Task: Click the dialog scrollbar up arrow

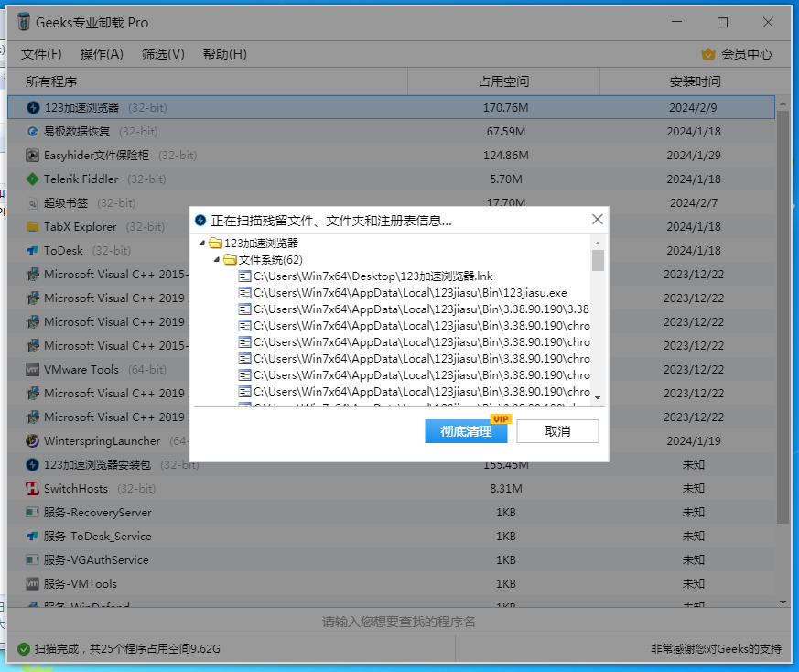Action: point(598,244)
